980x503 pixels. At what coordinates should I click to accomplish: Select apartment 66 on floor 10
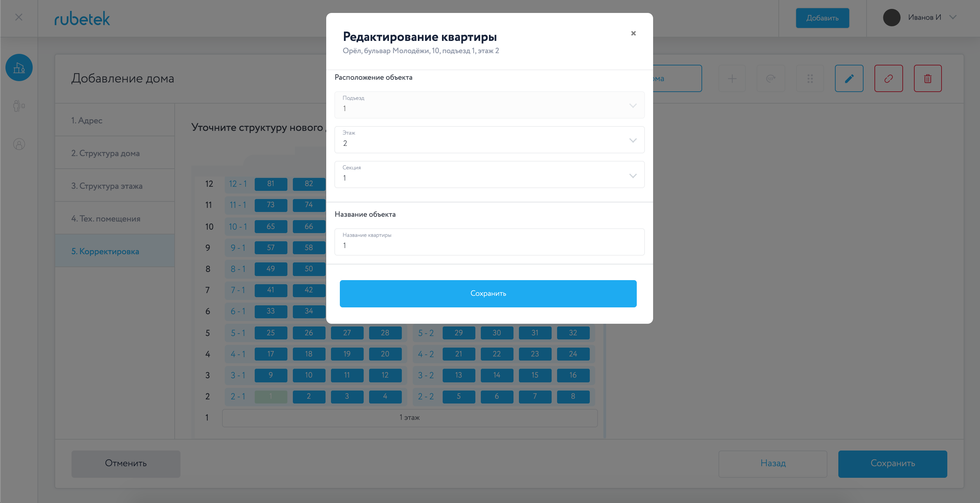309,227
